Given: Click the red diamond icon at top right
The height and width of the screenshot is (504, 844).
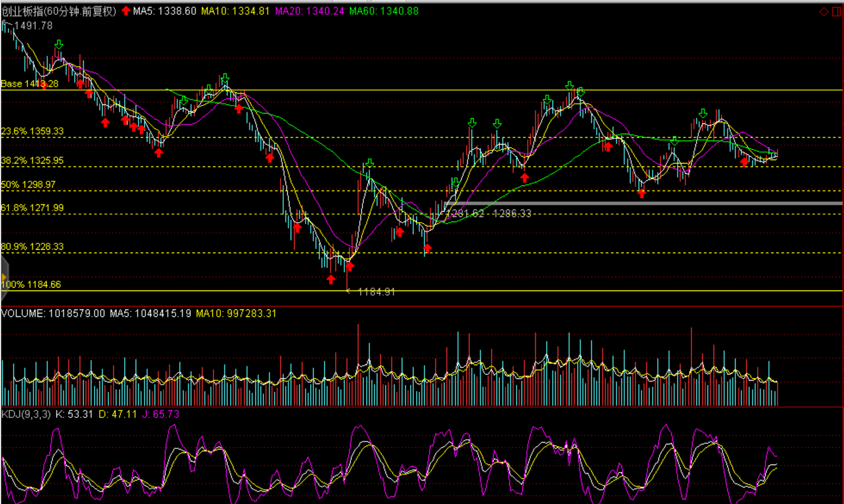Looking at the screenshot, I should [x=823, y=11].
